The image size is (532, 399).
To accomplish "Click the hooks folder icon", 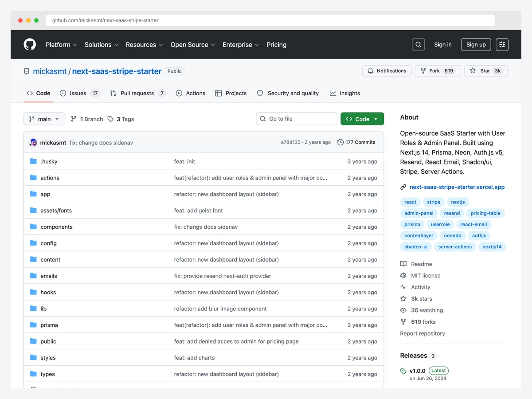I will (33, 292).
